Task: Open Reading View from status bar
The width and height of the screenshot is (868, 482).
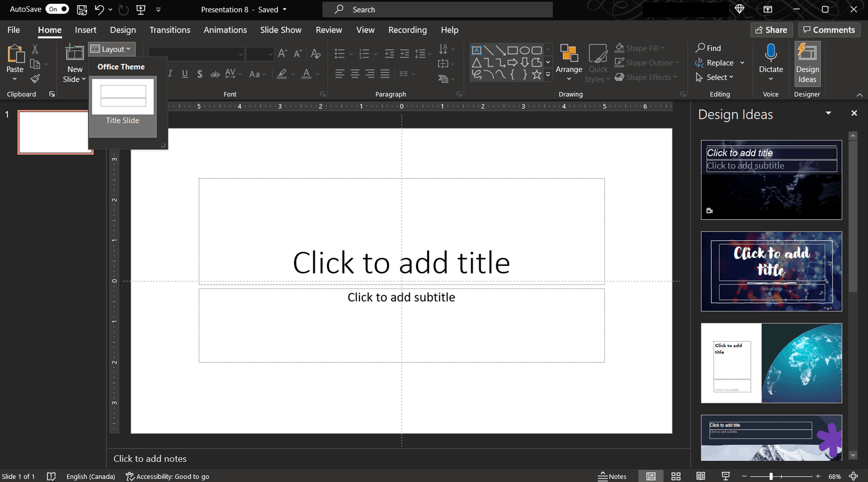Action: [700, 476]
